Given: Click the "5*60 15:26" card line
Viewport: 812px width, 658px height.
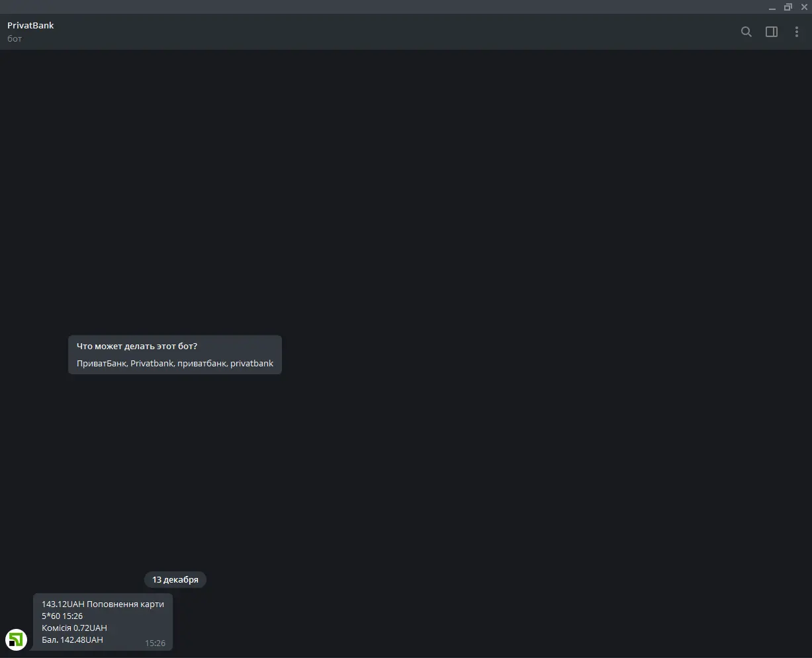Looking at the screenshot, I should (x=62, y=616).
